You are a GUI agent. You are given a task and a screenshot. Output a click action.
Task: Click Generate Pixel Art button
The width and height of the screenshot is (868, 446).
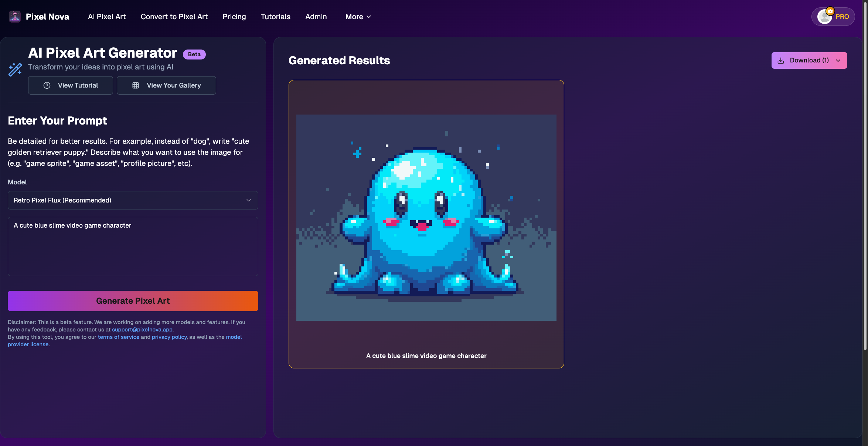point(133,301)
